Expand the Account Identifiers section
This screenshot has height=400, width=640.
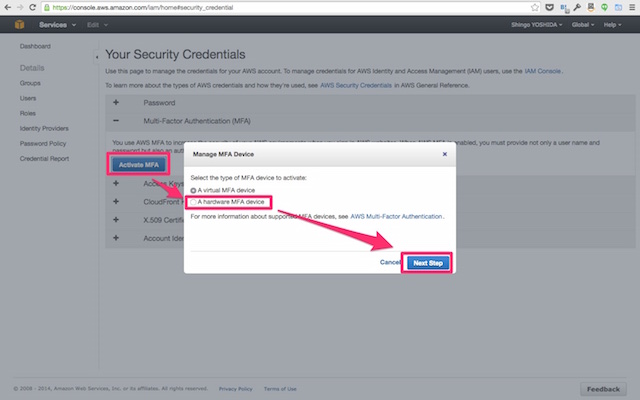tap(116, 238)
